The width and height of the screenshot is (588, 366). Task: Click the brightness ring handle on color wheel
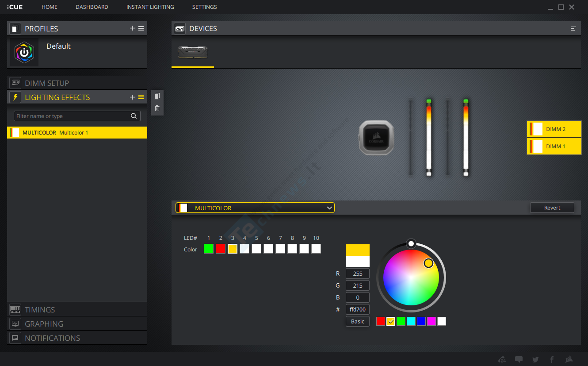(x=411, y=243)
